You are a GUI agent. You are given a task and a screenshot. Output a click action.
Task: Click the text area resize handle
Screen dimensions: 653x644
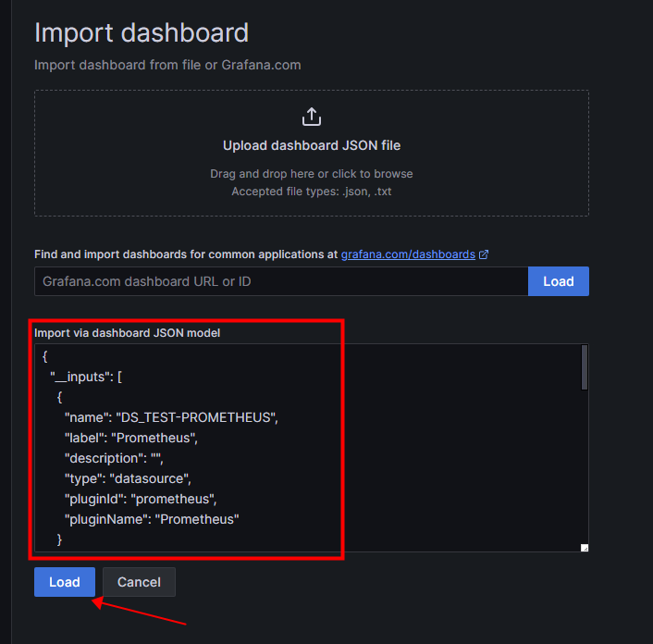[x=585, y=548]
